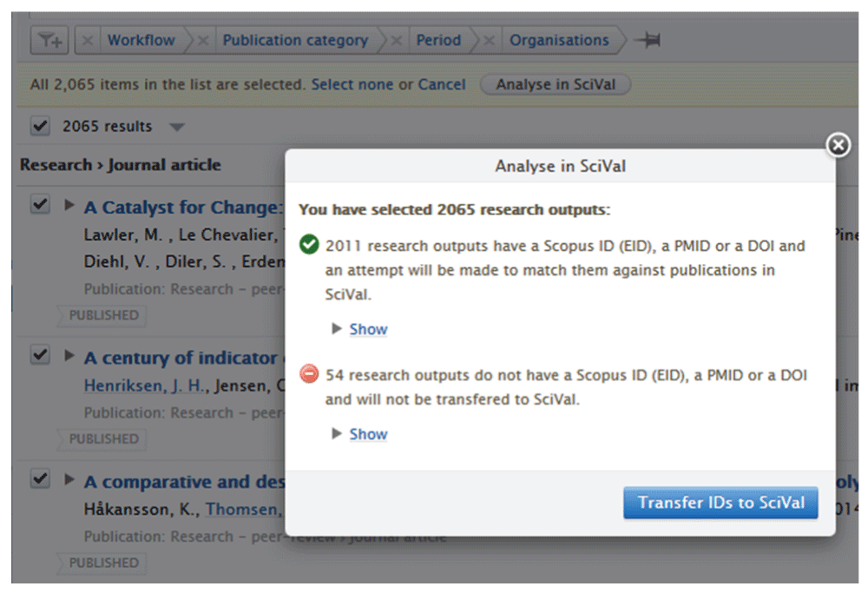Screen dimensions: 868x593
Task: Toggle the 2065 results select-all checkbox
Action: pos(40,127)
